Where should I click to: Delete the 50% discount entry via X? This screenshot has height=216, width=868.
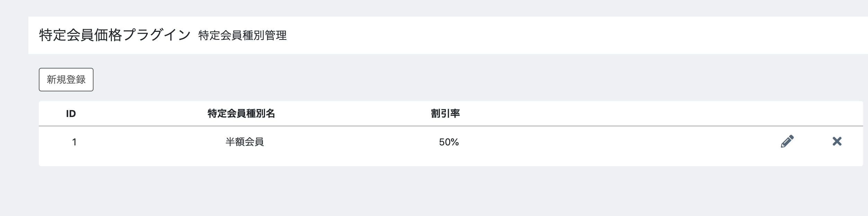(837, 141)
